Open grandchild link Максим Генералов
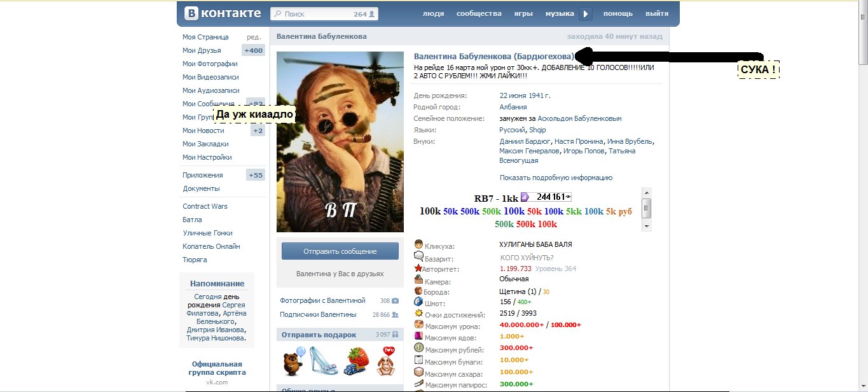 tap(530, 151)
